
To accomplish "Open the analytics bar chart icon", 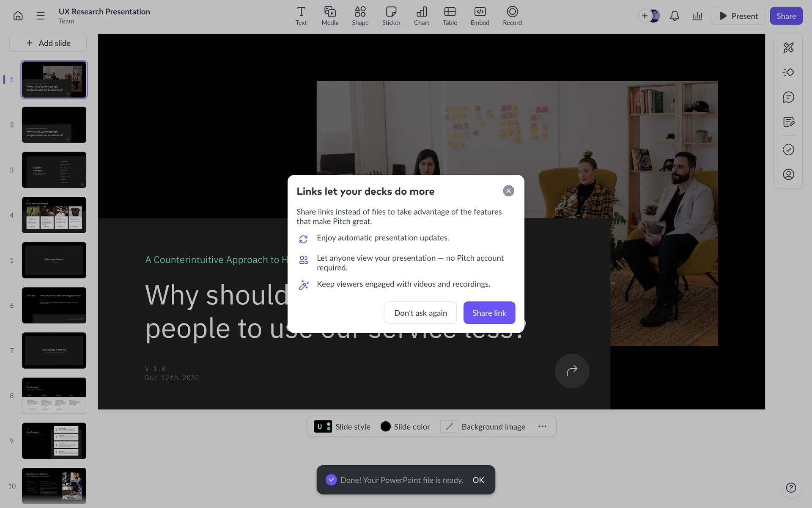I will (697, 16).
